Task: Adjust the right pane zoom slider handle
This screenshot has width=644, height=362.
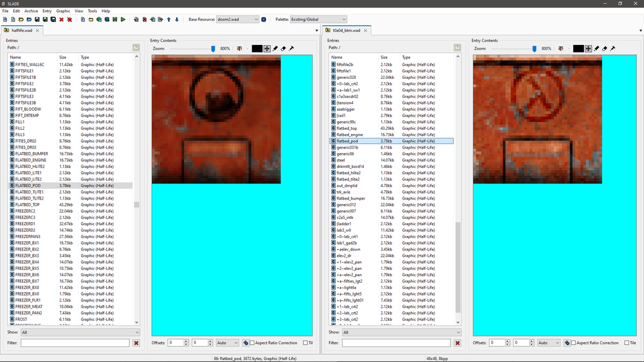Action: pos(534,48)
